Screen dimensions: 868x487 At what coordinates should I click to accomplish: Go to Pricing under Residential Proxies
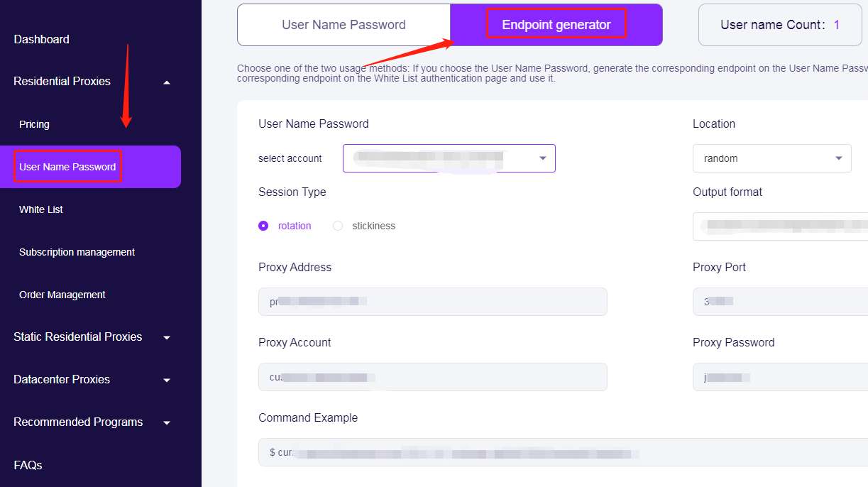(x=34, y=124)
